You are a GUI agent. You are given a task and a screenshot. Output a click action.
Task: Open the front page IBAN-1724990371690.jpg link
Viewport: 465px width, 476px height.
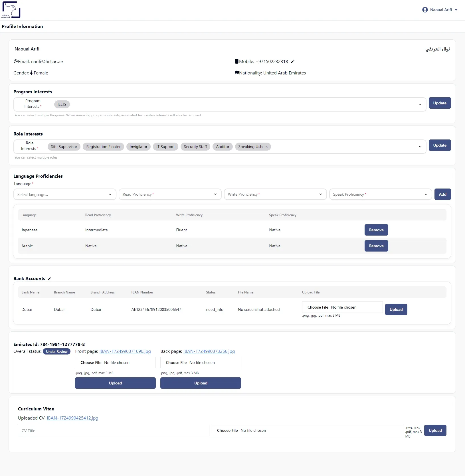[125, 351]
